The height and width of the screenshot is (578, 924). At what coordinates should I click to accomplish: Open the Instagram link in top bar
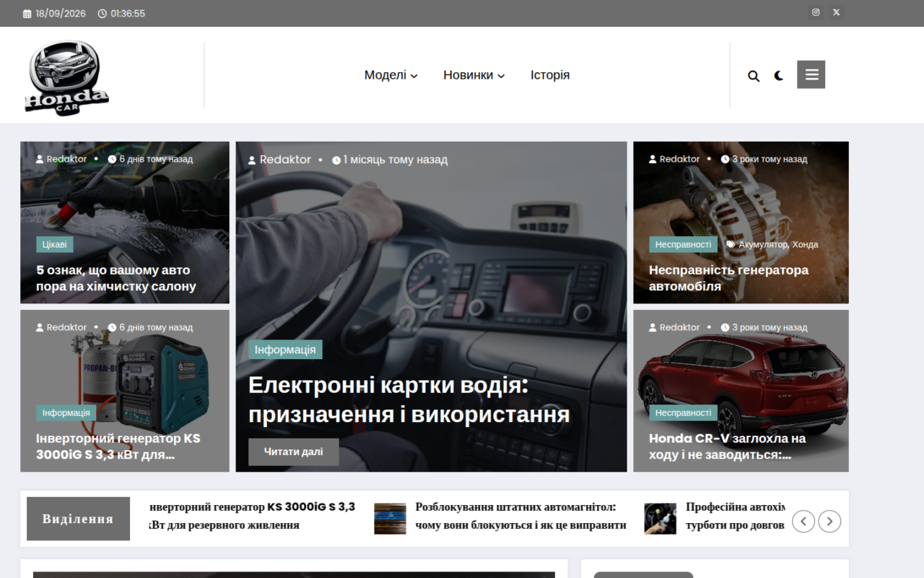(x=816, y=12)
